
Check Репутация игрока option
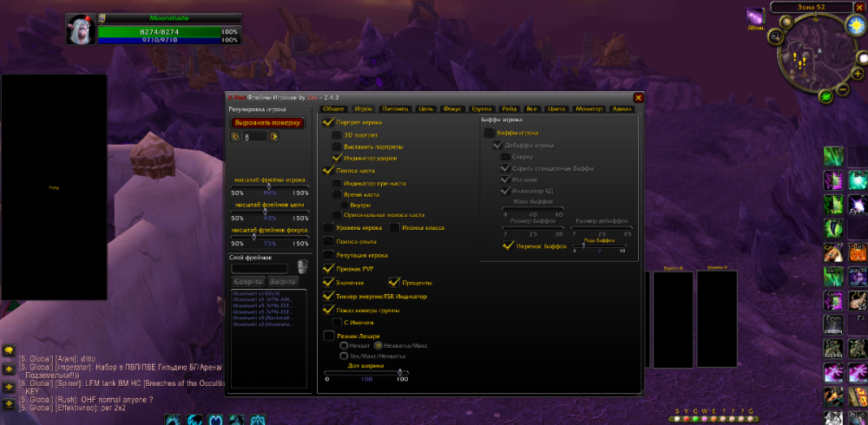tap(328, 255)
